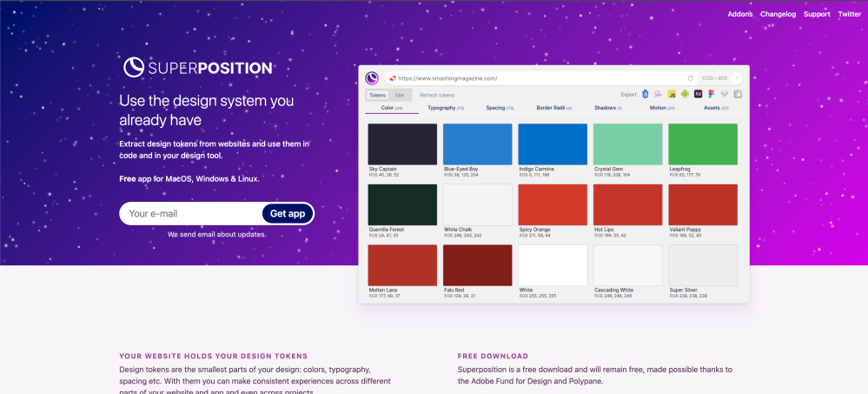The image size is (868, 394).
Task: Export tokens to Adobe XD
Action: (x=698, y=94)
